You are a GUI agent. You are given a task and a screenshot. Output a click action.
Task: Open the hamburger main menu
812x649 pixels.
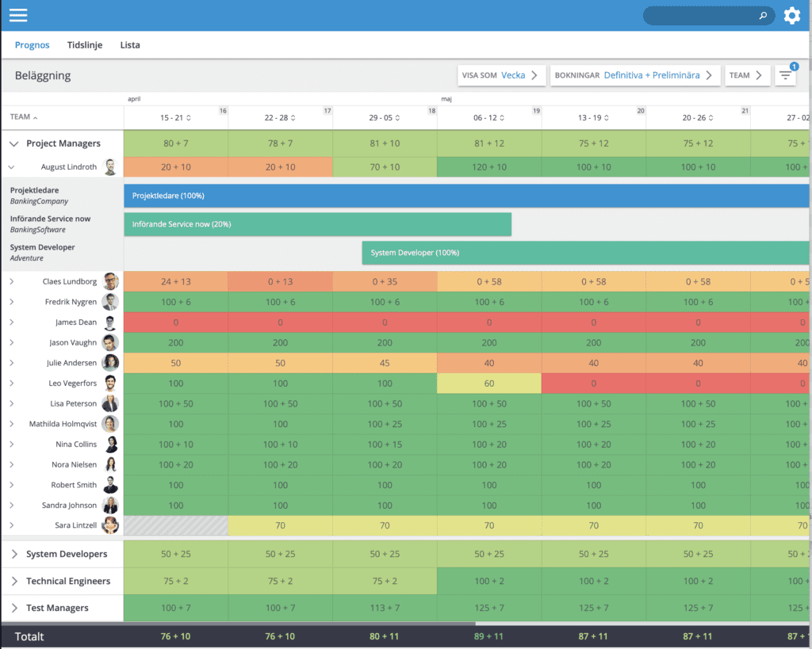[x=18, y=15]
